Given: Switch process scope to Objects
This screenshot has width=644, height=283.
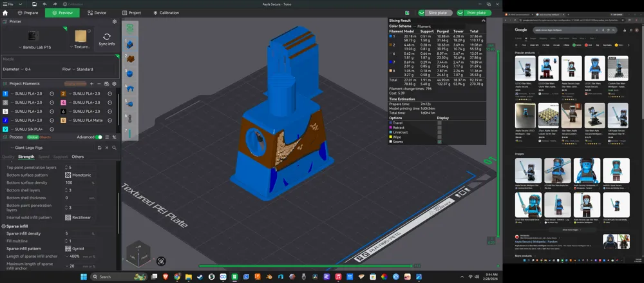Looking at the screenshot, I should click(x=45, y=137).
